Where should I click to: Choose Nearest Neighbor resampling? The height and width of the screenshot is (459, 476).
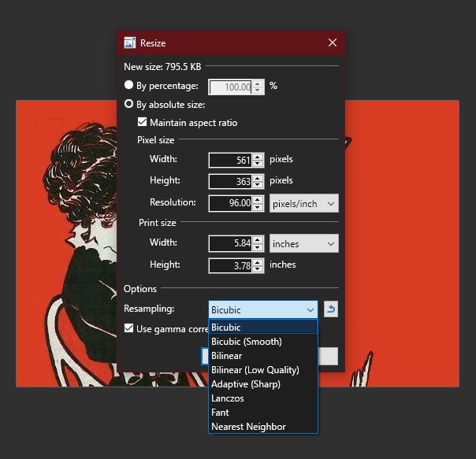[249, 427]
